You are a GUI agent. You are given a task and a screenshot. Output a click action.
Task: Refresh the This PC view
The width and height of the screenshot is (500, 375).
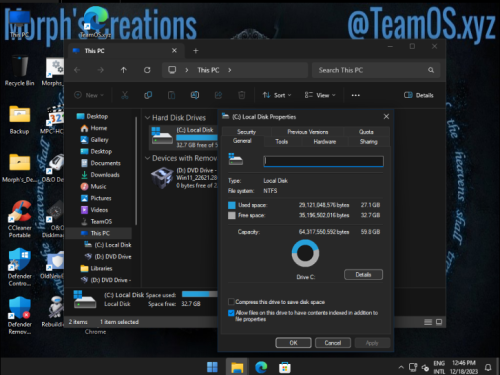point(147,70)
